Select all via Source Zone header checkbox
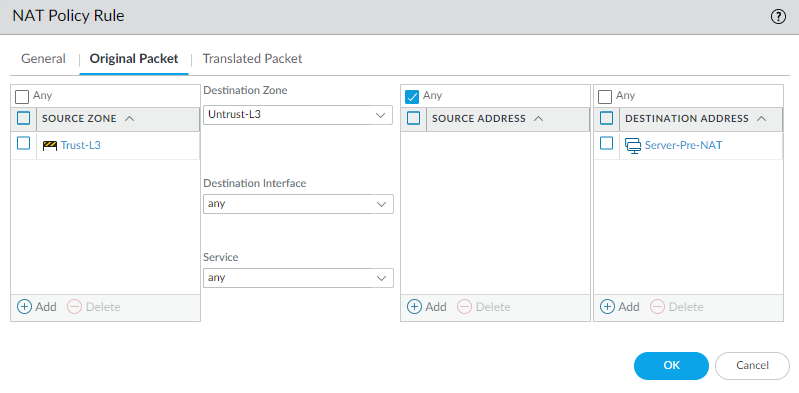The height and width of the screenshot is (393, 799). click(23, 118)
